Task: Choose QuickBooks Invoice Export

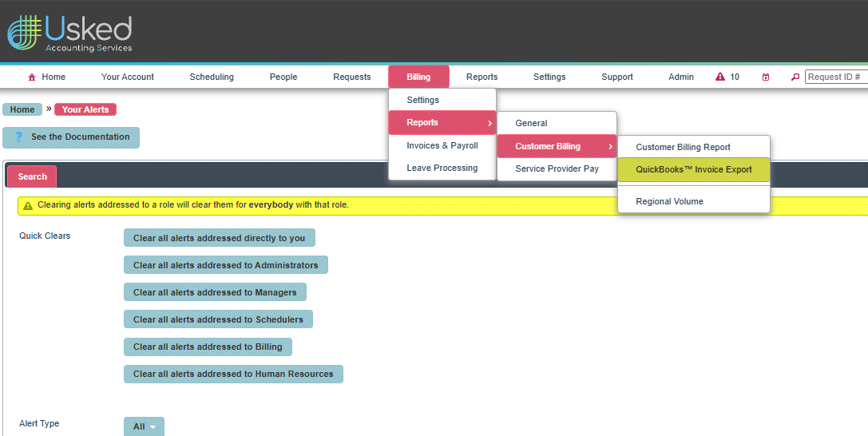Action: click(694, 169)
